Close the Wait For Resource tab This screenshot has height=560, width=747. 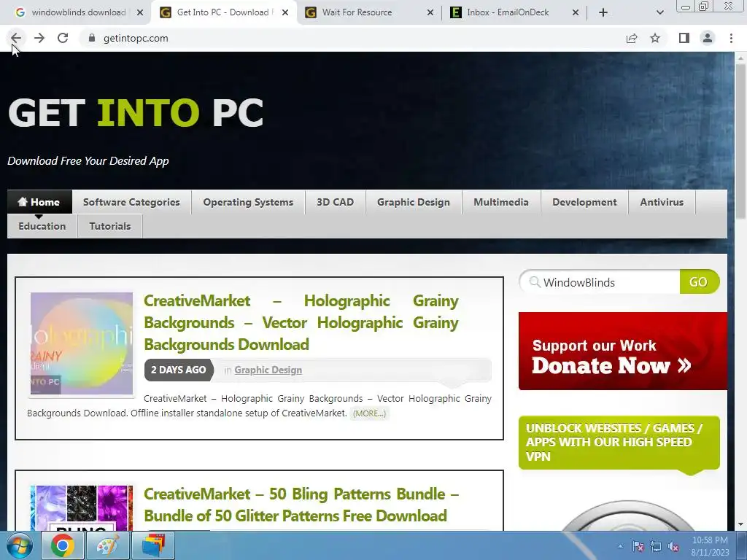point(430,12)
